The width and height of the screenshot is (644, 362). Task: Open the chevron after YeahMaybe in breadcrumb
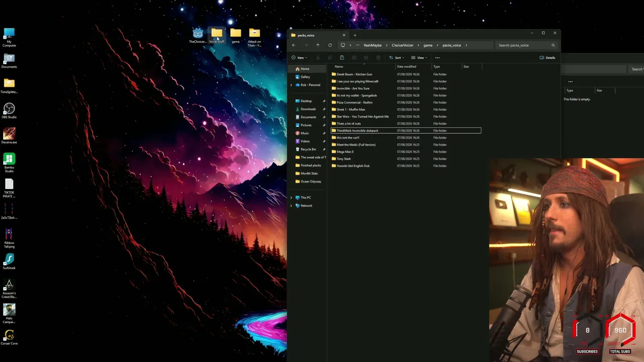coord(386,45)
